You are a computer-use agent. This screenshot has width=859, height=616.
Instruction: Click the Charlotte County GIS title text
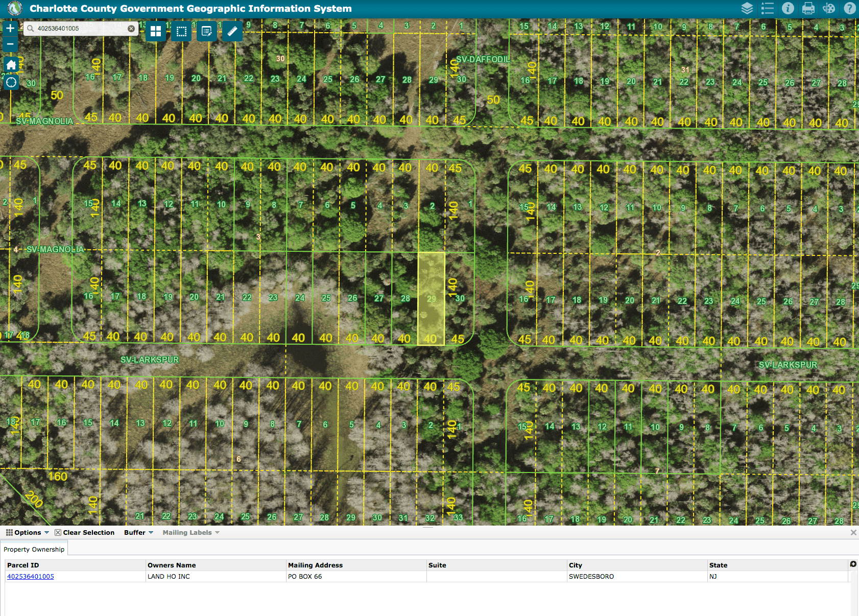(190, 8)
